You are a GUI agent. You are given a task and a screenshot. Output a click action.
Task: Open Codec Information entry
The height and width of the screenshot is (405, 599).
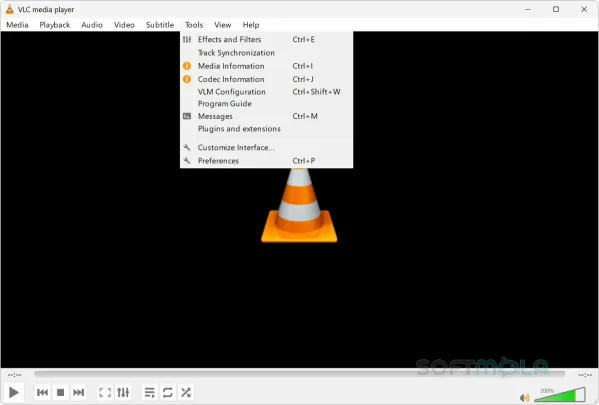coord(266,79)
